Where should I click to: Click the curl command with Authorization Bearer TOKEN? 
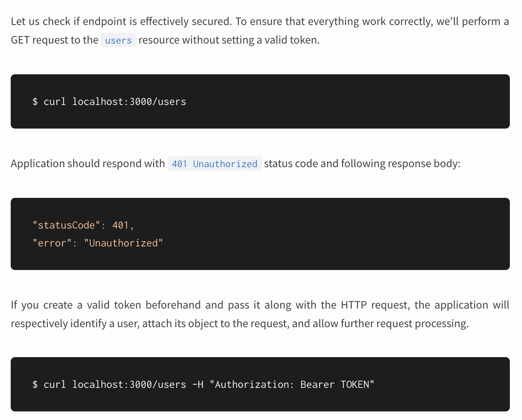[203, 385]
